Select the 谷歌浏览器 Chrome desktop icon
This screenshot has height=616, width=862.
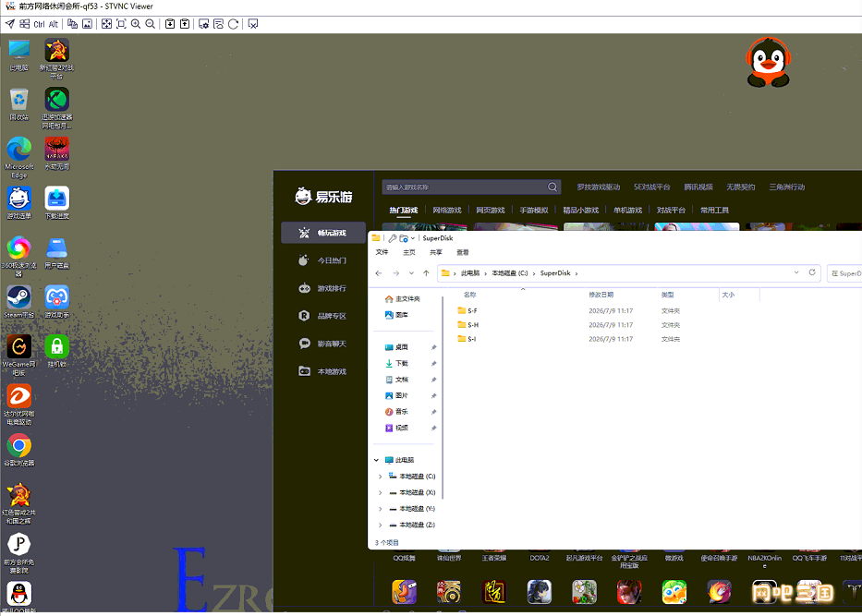18,450
